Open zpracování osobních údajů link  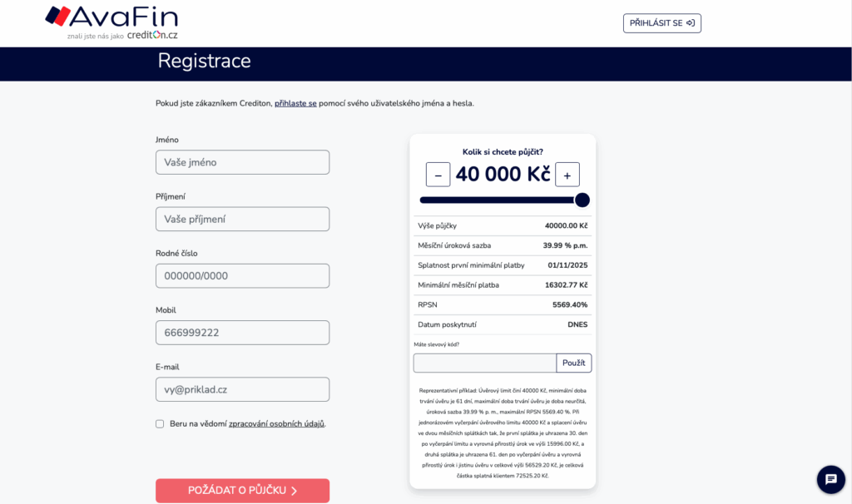[x=276, y=423]
